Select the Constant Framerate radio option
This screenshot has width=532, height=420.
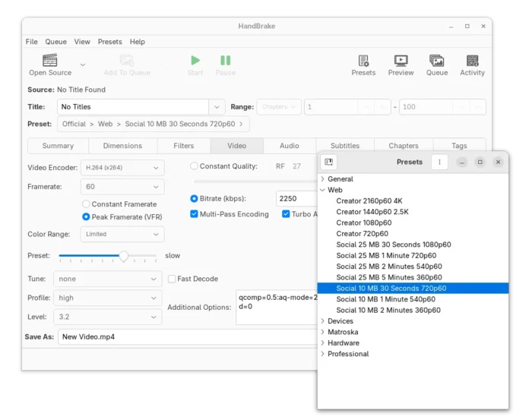pyautogui.click(x=86, y=204)
